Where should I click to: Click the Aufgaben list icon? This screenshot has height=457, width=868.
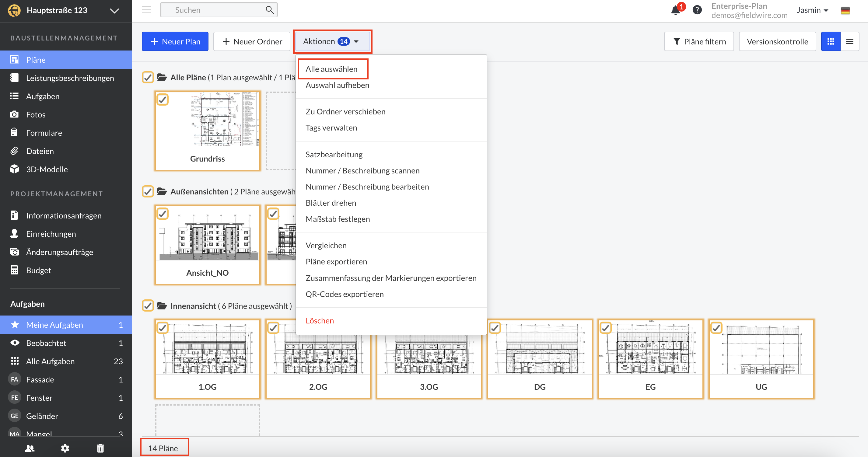point(14,96)
